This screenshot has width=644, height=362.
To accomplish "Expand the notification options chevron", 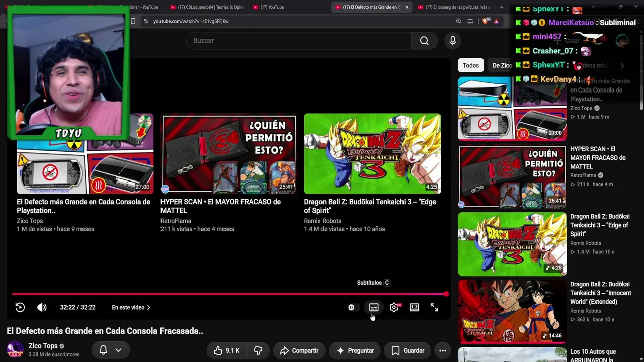I will click(x=119, y=350).
